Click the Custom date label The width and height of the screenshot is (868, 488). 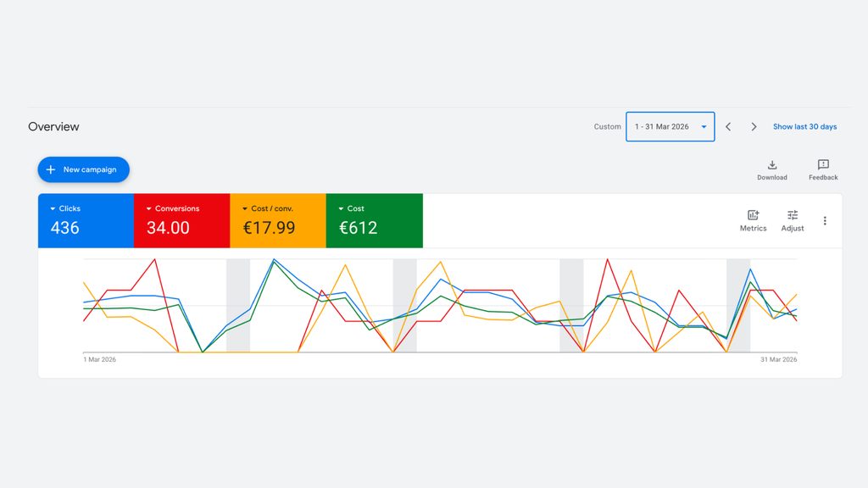tap(607, 127)
